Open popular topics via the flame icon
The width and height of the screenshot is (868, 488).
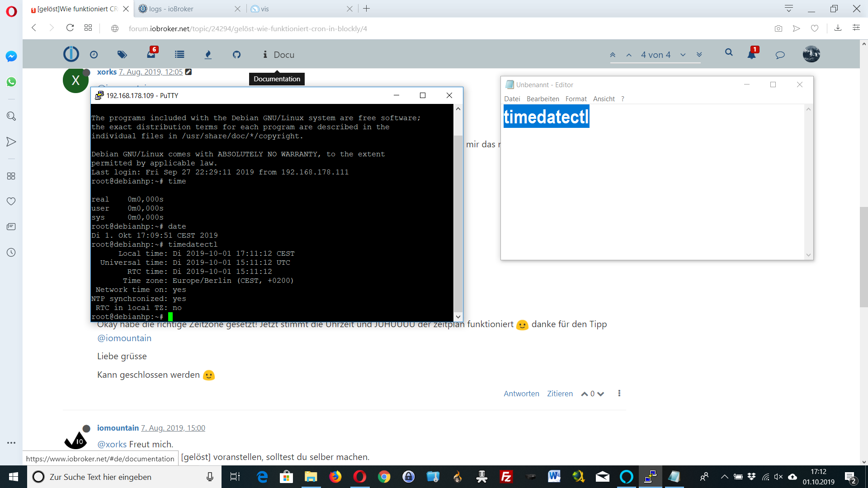tap(208, 54)
